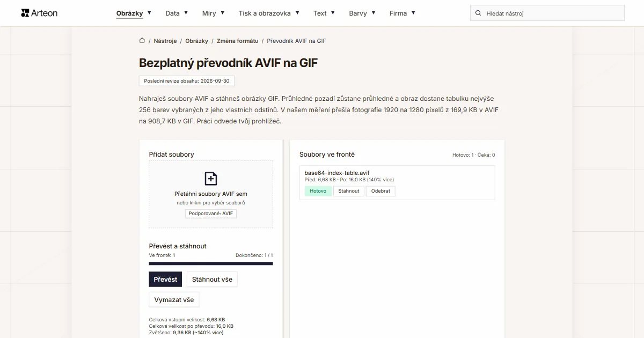Viewport: 644px width, 338px height.
Task: Click 'Zvětšeno: 9,36 KB' summary line
Action: pos(186,332)
